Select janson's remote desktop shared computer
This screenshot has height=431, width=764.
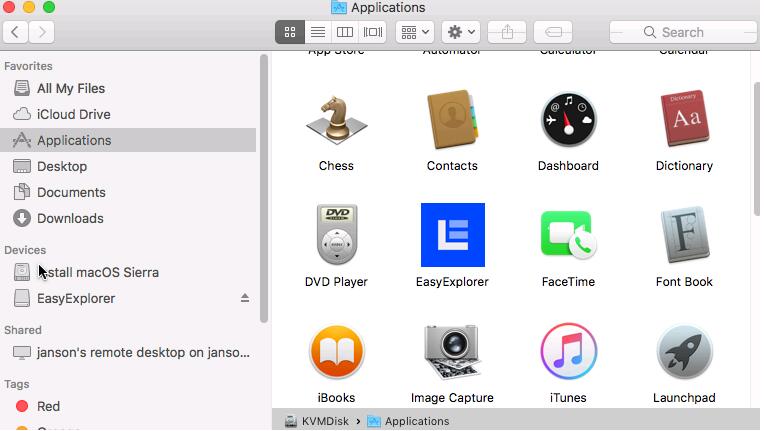tap(128, 352)
